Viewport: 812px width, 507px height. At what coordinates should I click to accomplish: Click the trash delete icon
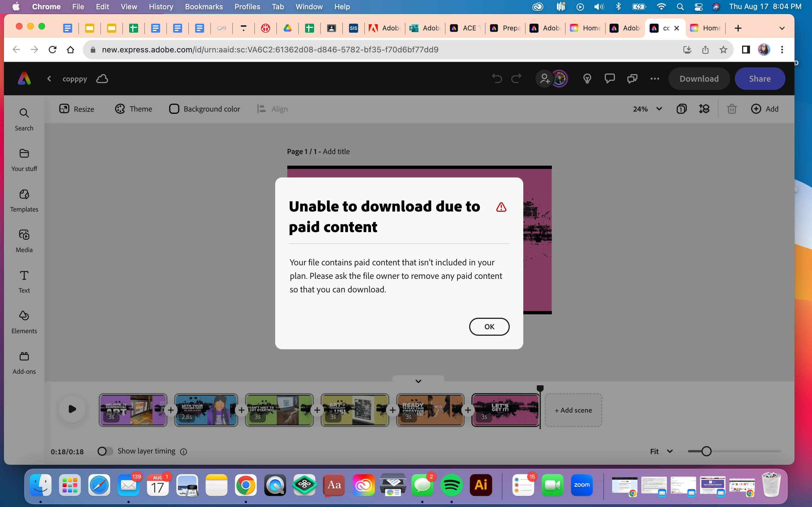(732, 109)
